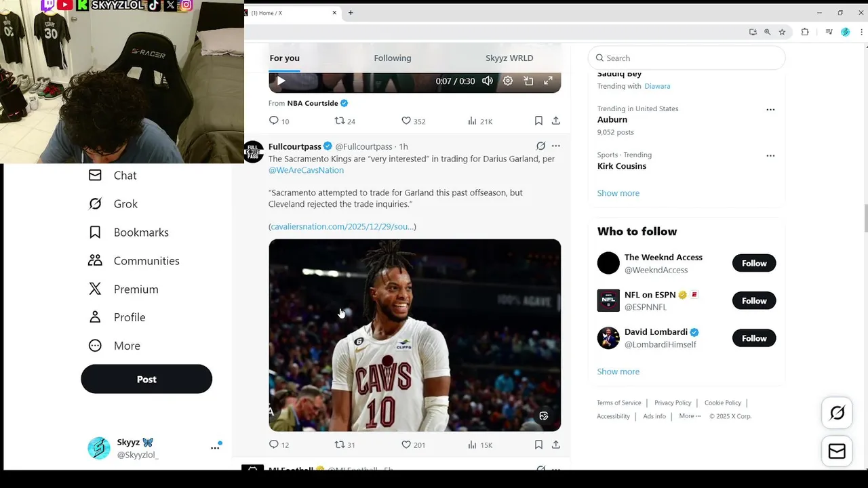Like the NBA Courtside post with 352 likes
The height and width of the screenshot is (488, 868).
(x=413, y=121)
